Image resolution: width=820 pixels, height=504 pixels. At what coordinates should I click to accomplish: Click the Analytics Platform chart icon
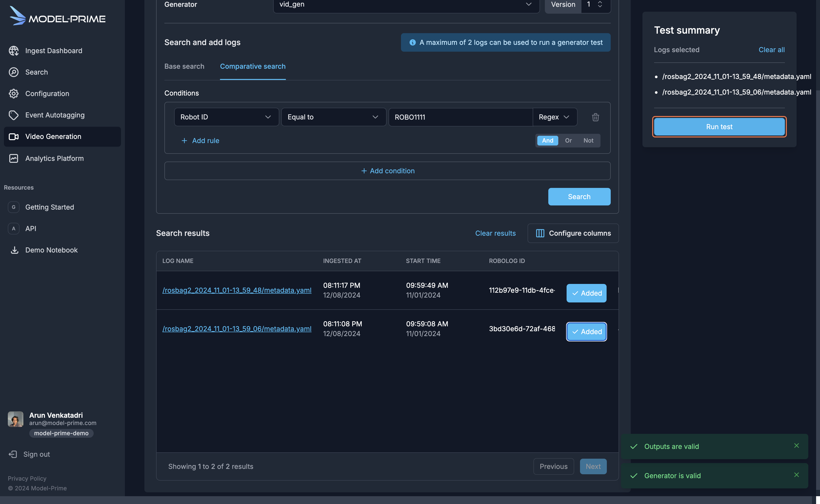pos(14,158)
